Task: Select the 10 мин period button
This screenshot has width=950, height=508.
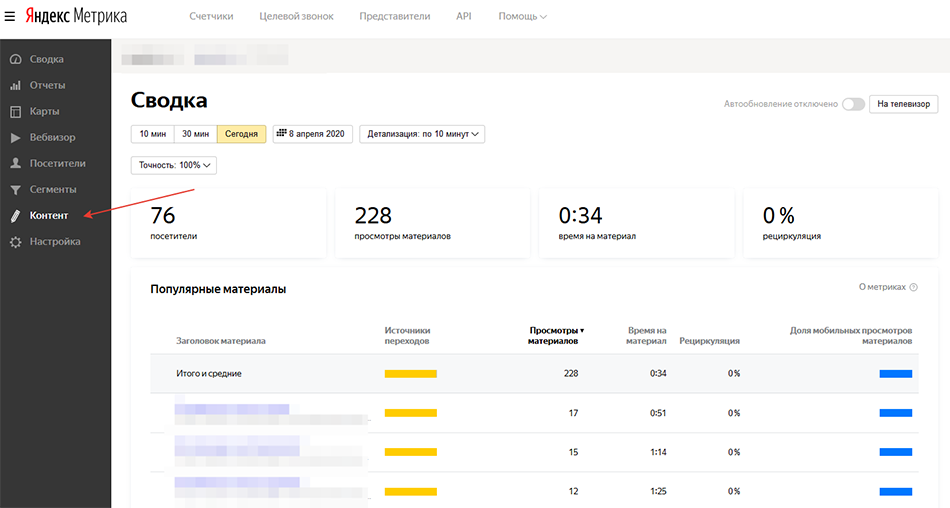Action: [x=153, y=134]
